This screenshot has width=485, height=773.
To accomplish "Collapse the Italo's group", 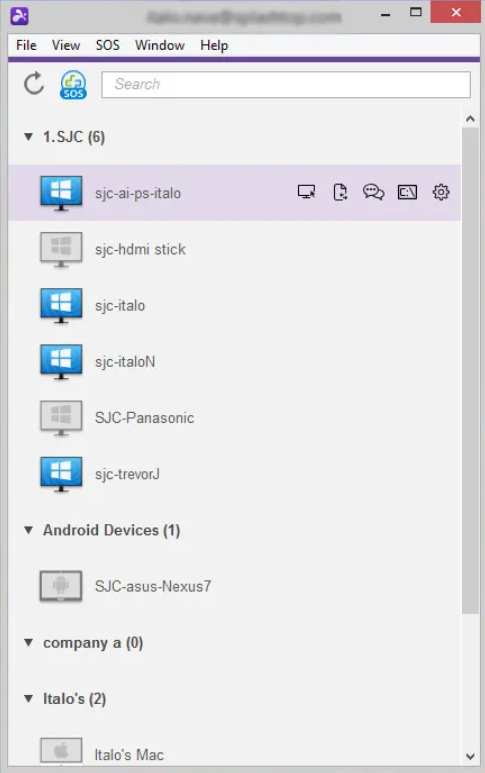I will click(x=29, y=699).
